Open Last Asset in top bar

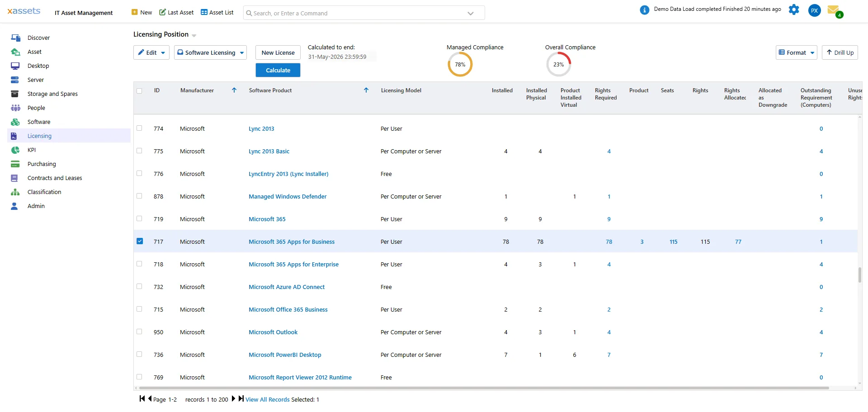tap(176, 12)
